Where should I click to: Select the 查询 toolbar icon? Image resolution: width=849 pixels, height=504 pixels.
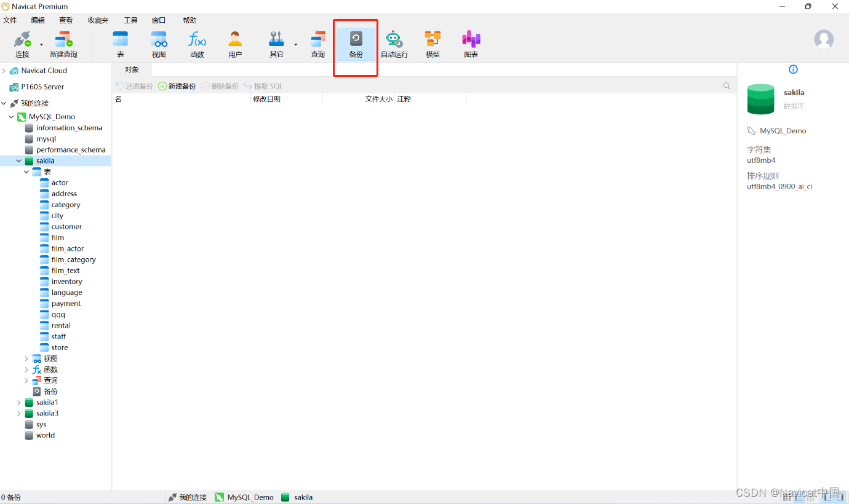coord(317,45)
